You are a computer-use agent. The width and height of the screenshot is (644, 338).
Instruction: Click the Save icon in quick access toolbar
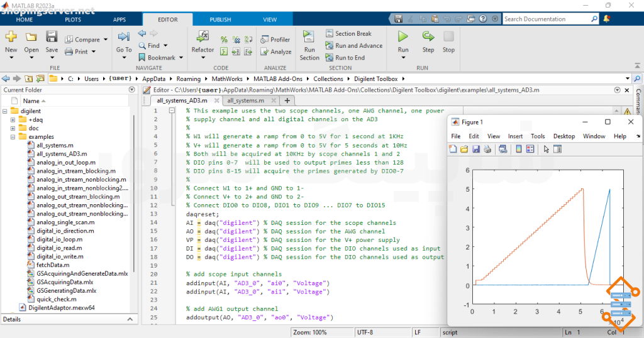point(398,19)
